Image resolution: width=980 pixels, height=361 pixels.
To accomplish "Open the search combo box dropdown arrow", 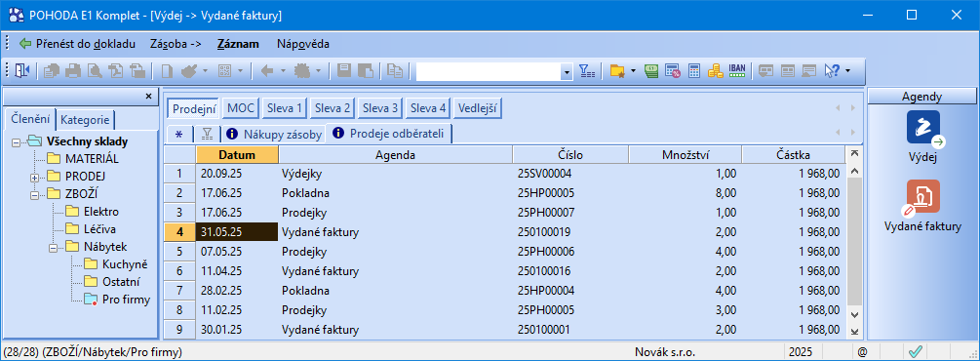I will coord(567,72).
